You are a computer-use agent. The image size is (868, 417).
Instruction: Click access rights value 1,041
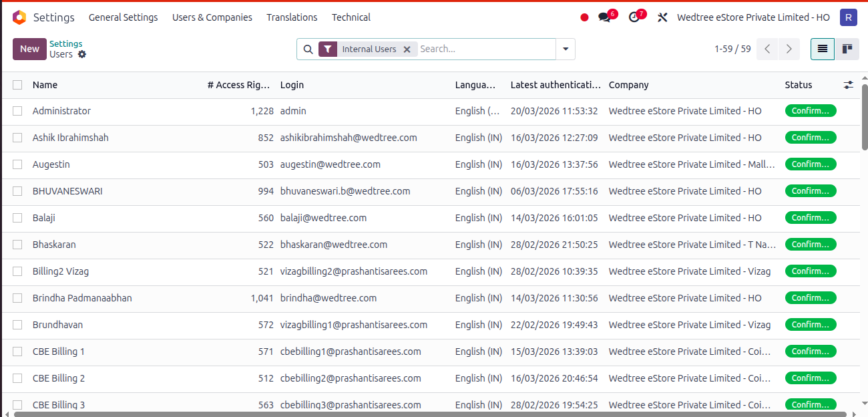point(262,298)
